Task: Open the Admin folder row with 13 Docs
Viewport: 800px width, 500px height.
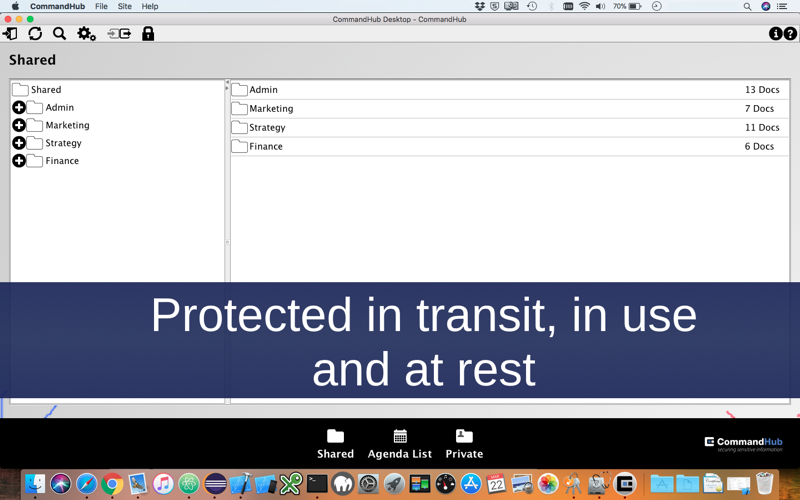Action: pyautogui.click(x=509, y=90)
